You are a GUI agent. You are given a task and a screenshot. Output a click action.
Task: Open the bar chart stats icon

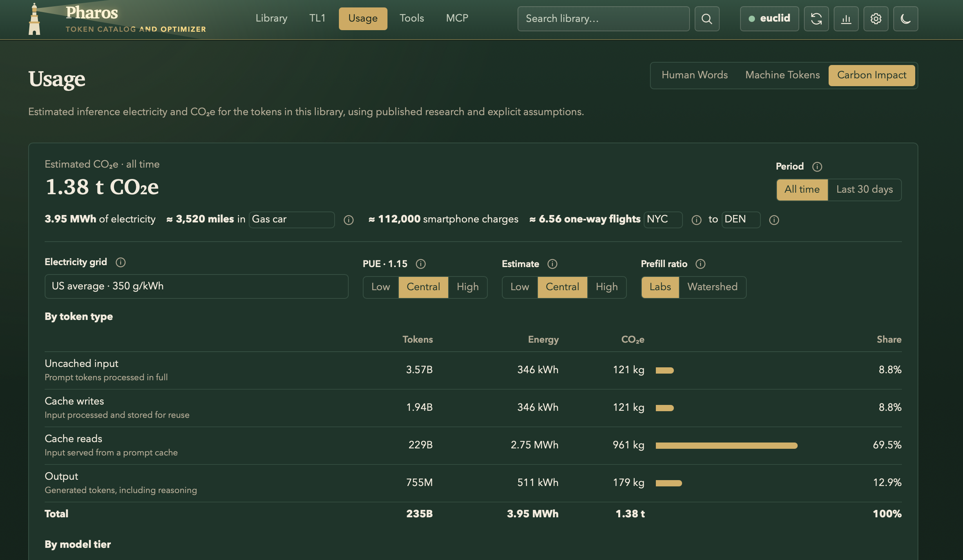click(846, 19)
